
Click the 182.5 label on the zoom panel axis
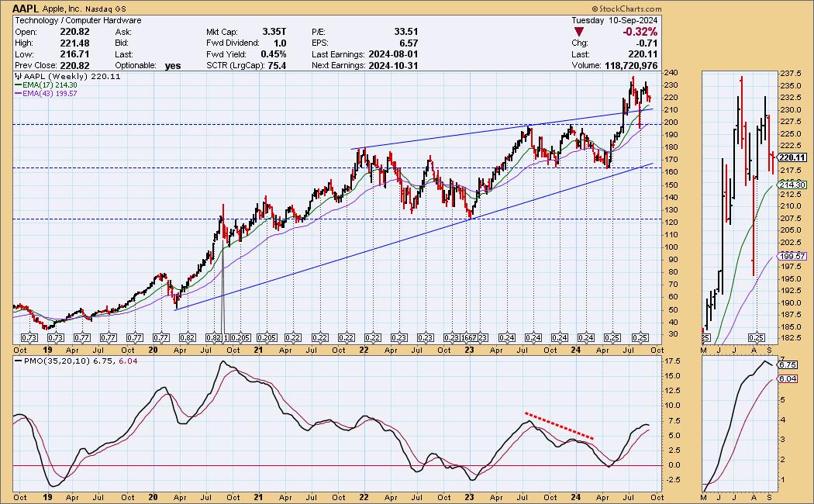(x=792, y=338)
